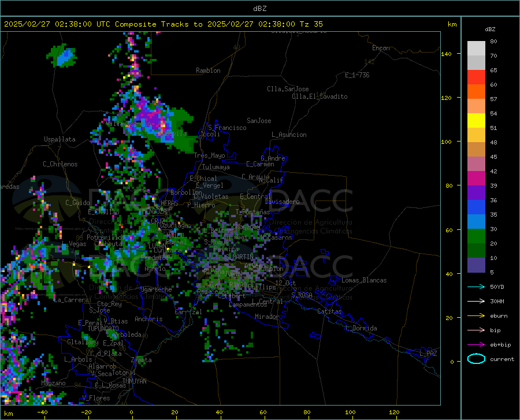
Task: Select the bright green 20-30 dBZ swatch
Action: [x=476, y=236]
